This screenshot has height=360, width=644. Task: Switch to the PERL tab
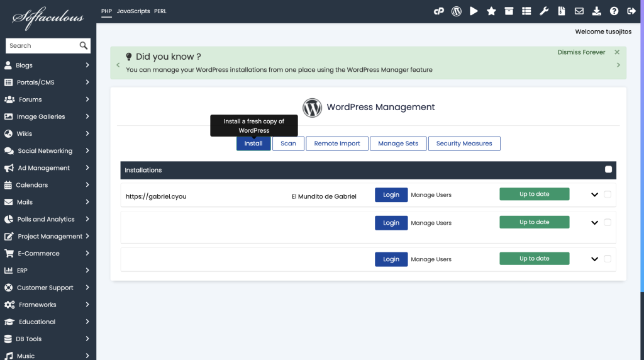pos(160,11)
